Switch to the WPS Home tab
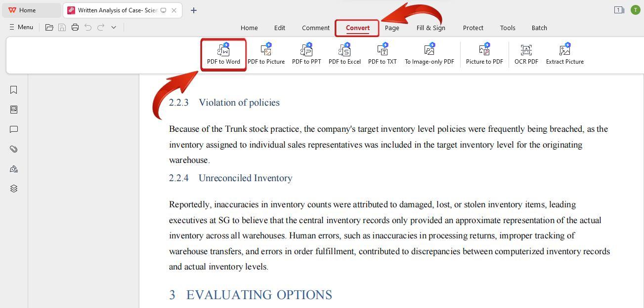Image resolution: width=644 pixels, height=308 pixels. 31,10
